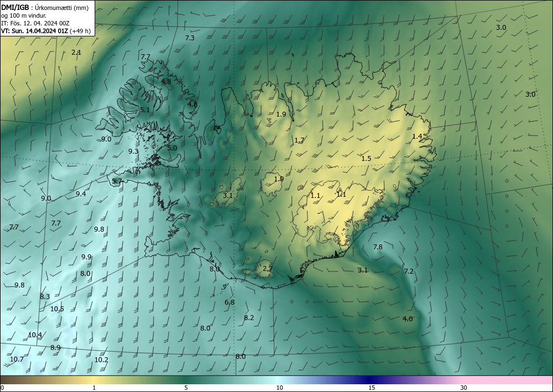This screenshot has height=392, width=553.
Task: Click the 1.4 value near the east coast
Action: [417, 137]
